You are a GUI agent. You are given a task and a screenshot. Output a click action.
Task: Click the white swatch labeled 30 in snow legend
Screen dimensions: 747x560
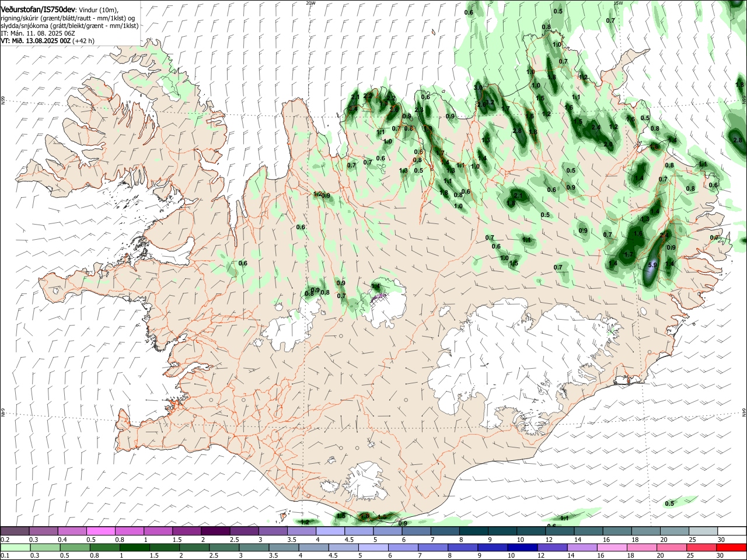(732, 531)
